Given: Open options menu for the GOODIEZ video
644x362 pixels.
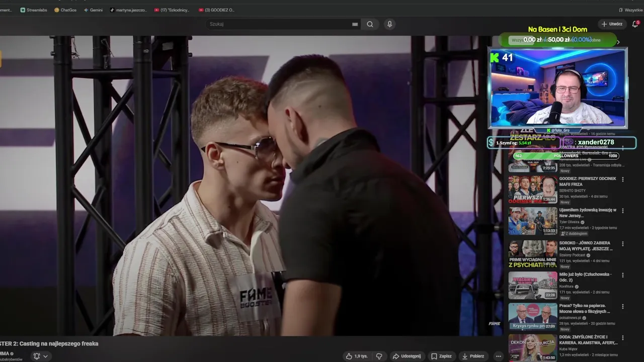Looking at the screenshot, I should [623, 179].
